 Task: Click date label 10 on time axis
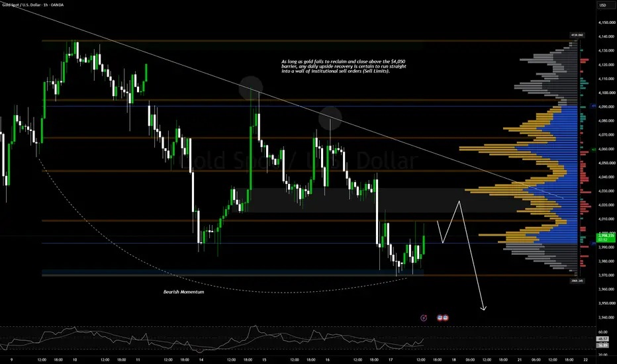(75, 359)
